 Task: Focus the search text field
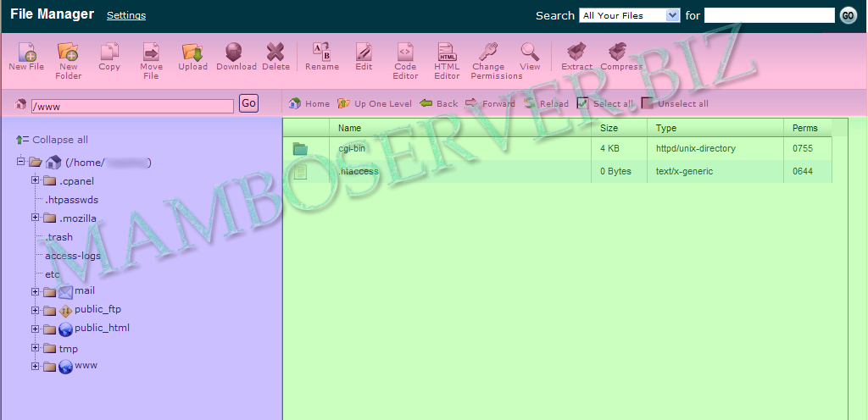coord(770,15)
